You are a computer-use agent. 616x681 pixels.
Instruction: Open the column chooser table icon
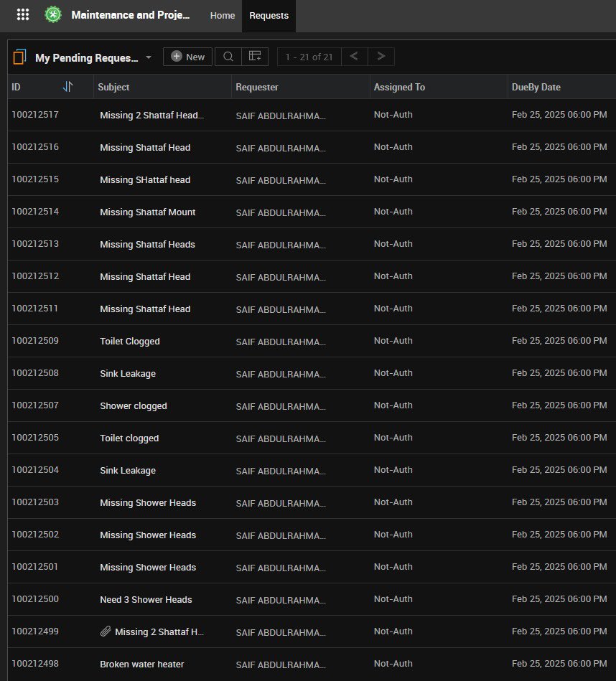coord(255,57)
